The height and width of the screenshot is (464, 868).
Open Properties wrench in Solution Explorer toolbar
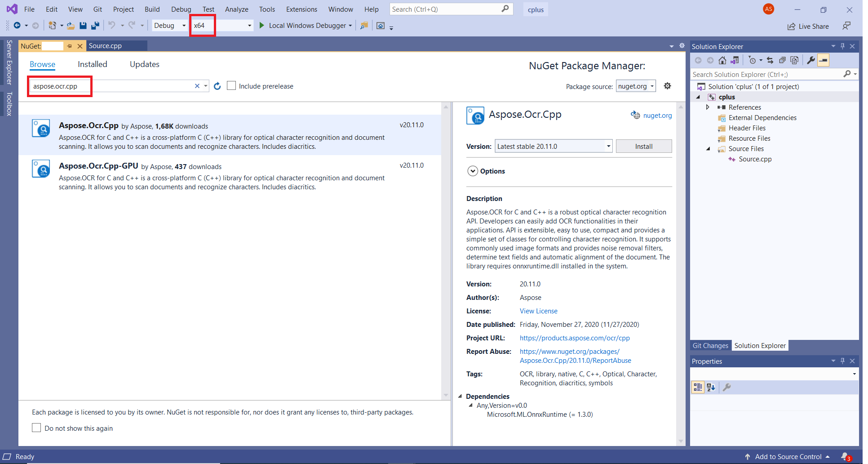pyautogui.click(x=811, y=60)
